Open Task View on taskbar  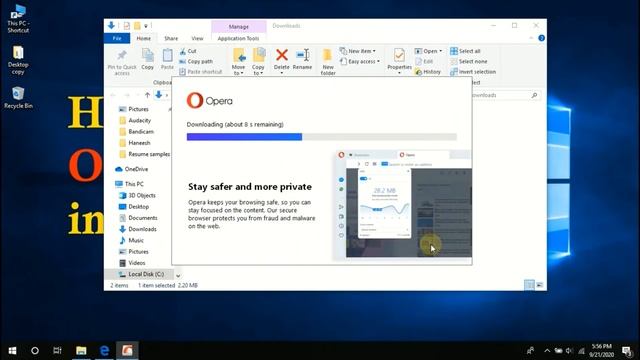pos(58,351)
